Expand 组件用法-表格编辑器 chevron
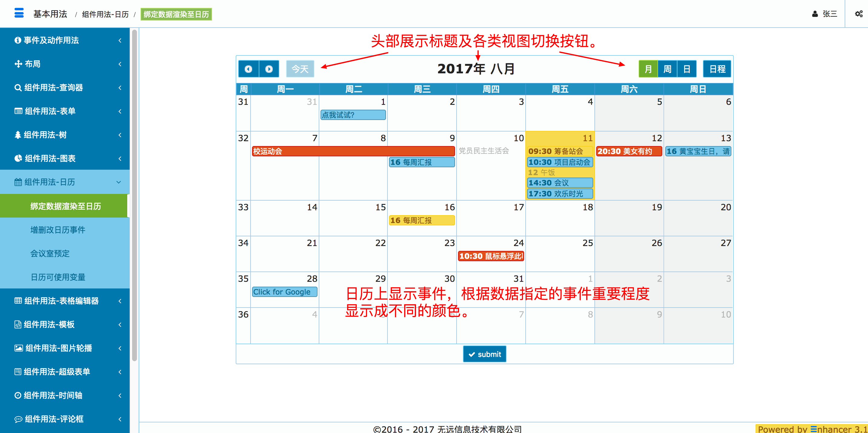Image resolution: width=868 pixels, height=433 pixels. (x=120, y=301)
